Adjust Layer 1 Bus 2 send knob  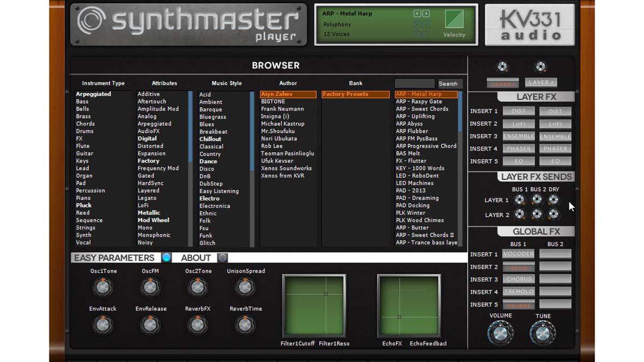point(537,200)
